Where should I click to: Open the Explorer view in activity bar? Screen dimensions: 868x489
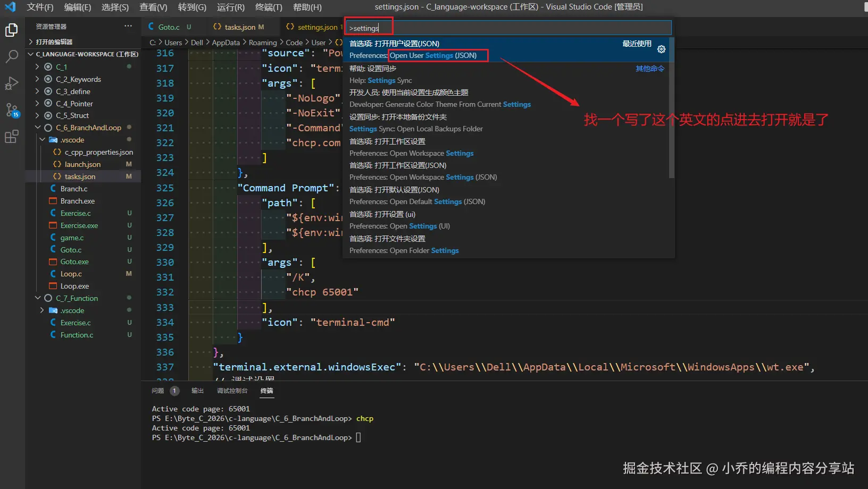click(12, 30)
